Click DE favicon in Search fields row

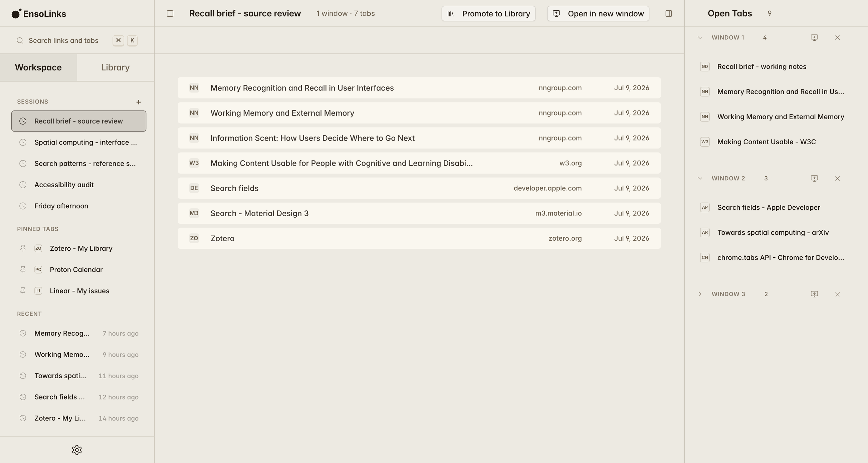(x=194, y=188)
